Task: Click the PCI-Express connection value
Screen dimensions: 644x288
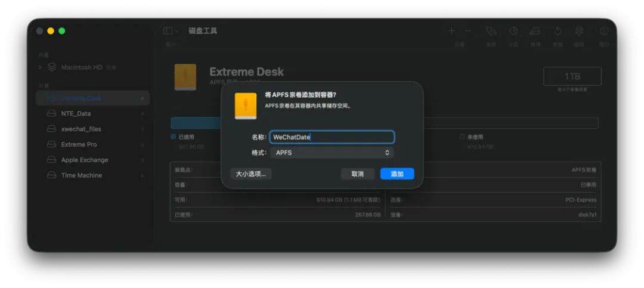Action: pyautogui.click(x=581, y=200)
